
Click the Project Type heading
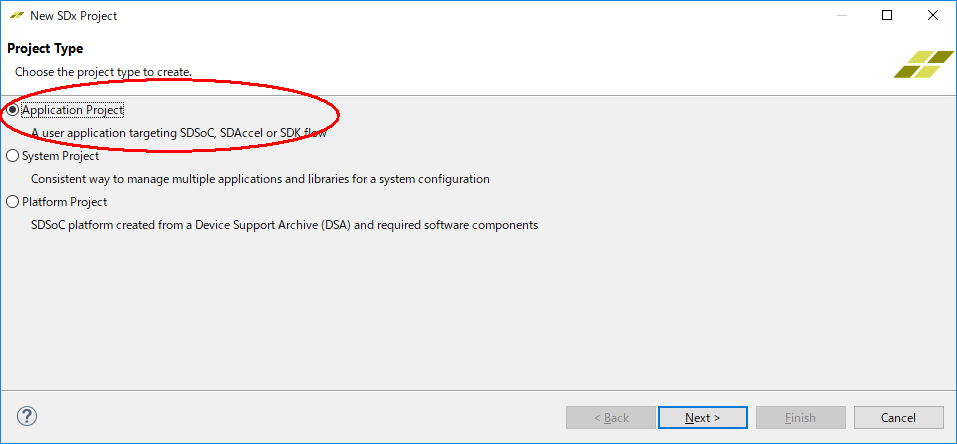click(45, 48)
